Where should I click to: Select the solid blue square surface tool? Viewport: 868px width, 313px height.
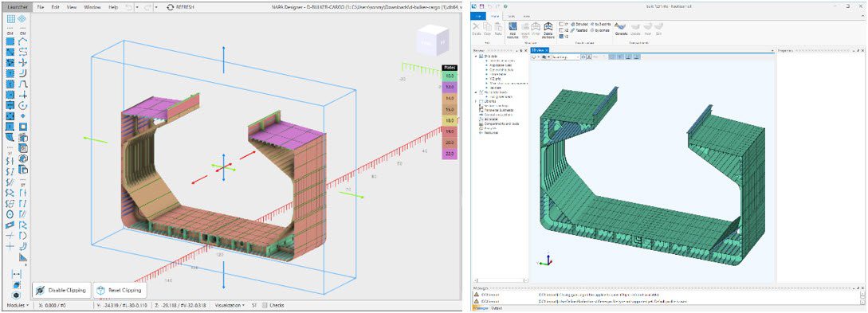point(10,41)
